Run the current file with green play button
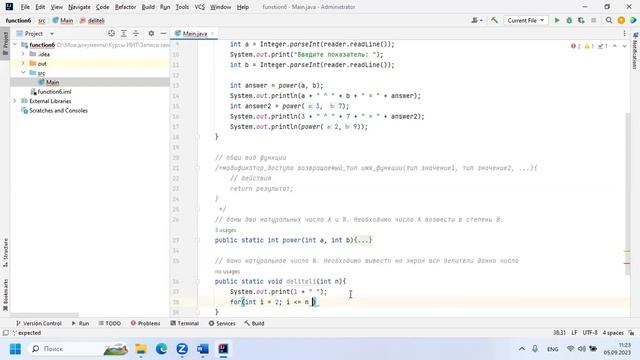Image resolution: width=640 pixels, height=360 pixels. point(557,20)
